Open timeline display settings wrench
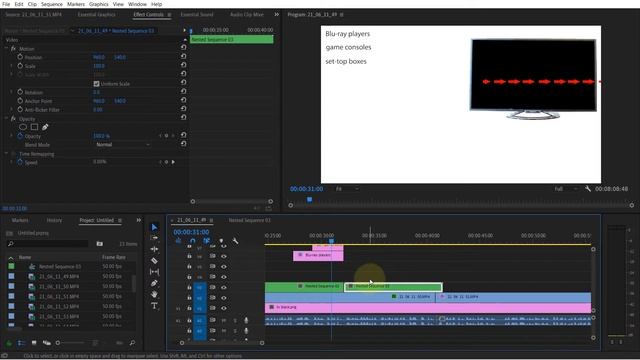Viewport: 640px width, 360px height. (235, 241)
